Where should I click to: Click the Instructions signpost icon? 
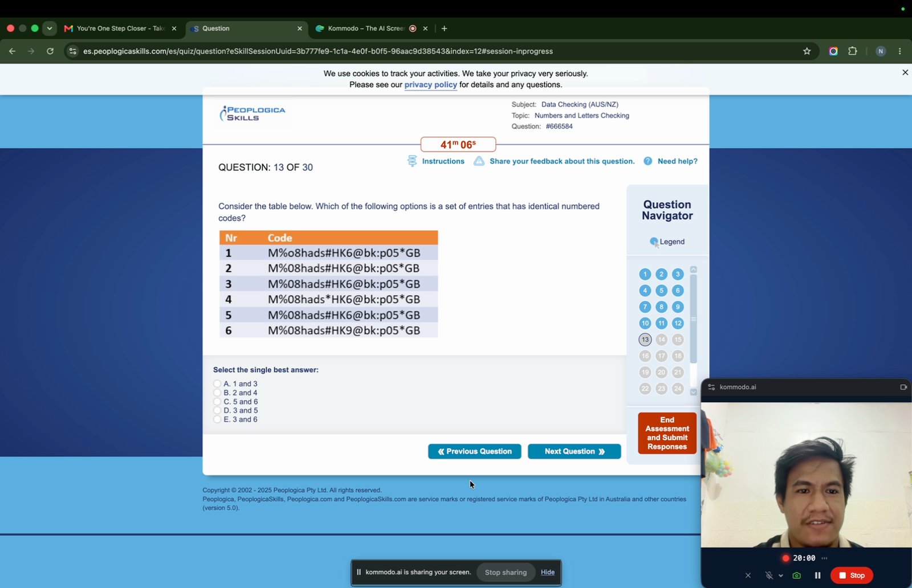(x=412, y=161)
